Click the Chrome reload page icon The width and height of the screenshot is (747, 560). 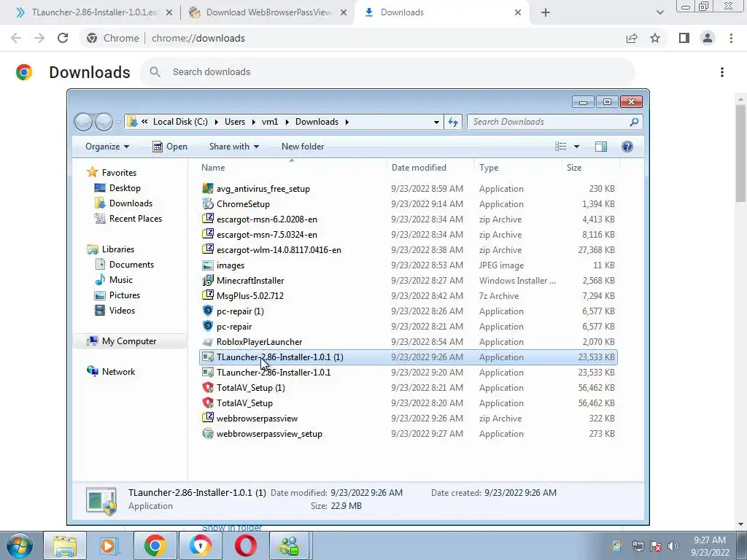pyautogui.click(x=63, y=38)
